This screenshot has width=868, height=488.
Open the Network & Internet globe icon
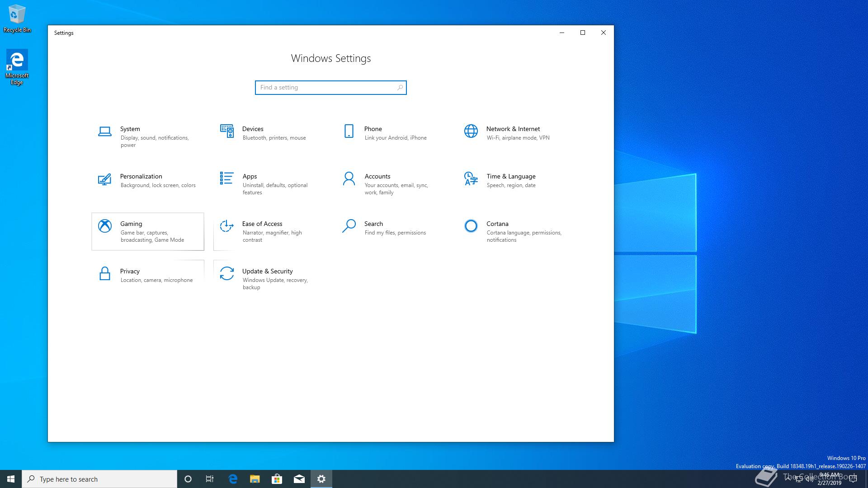pos(471,131)
